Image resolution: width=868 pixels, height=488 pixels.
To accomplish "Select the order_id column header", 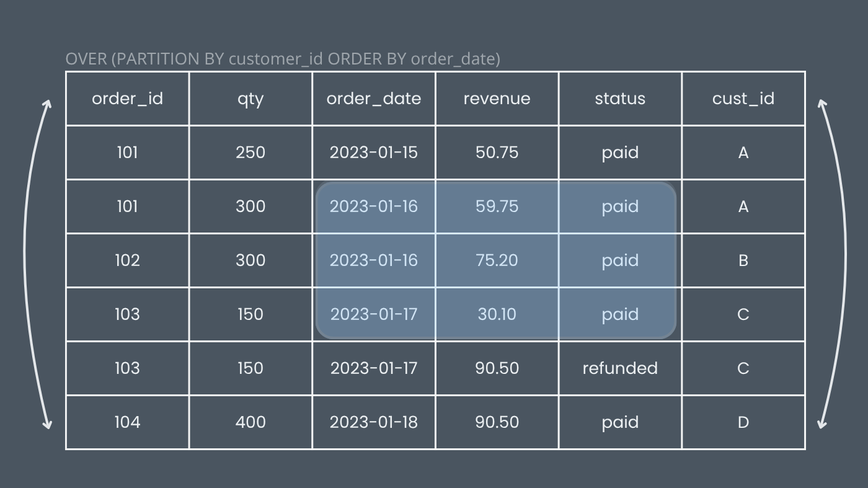I will tap(127, 99).
